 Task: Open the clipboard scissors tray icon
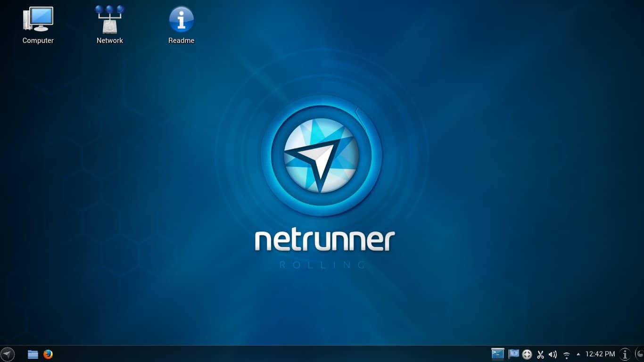tap(540, 354)
